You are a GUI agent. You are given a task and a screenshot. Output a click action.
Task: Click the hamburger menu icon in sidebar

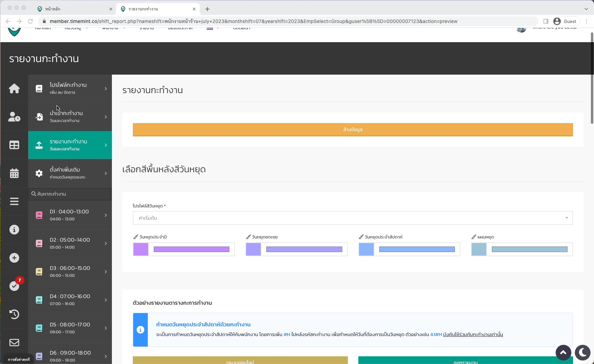(14, 202)
